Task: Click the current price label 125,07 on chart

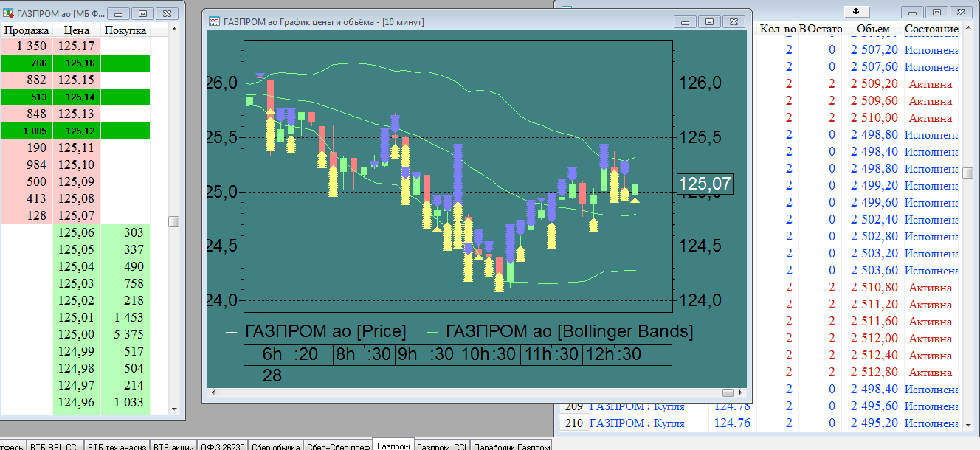Action: click(x=705, y=184)
